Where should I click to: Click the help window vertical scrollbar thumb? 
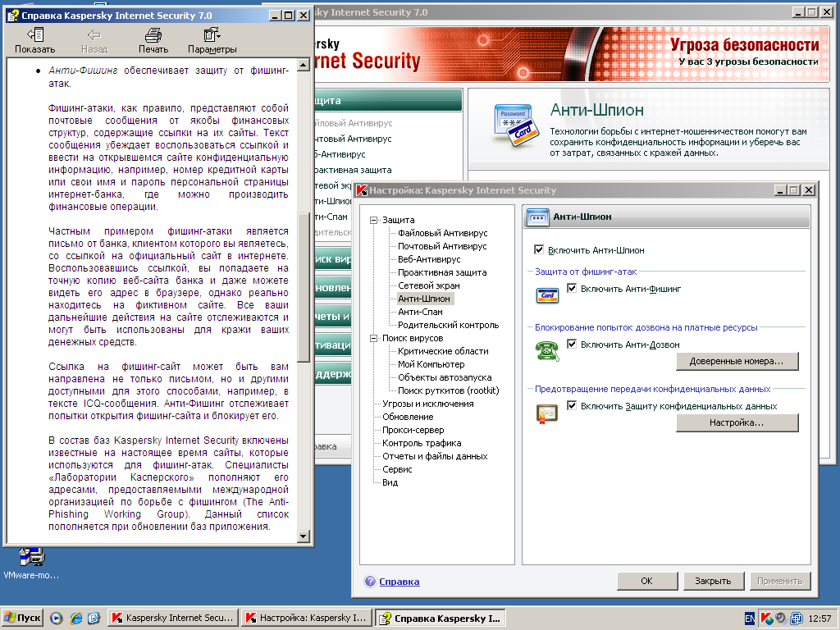click(304, 287)
